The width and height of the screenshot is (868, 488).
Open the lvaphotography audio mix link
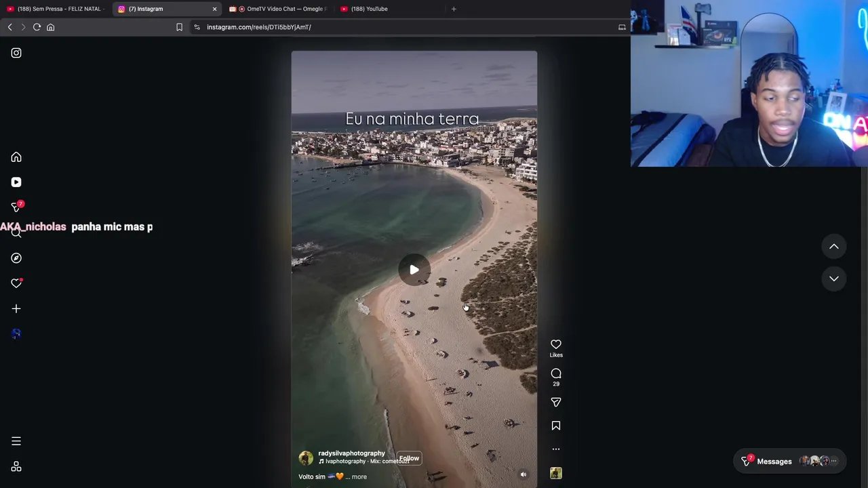[x=365, y=462]
